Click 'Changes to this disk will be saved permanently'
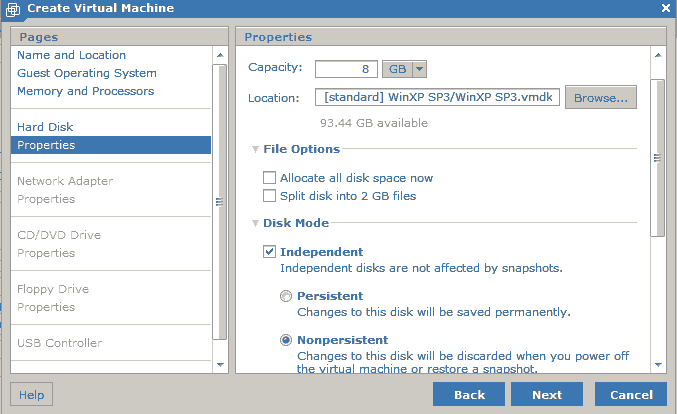 pyautogui.click(x=434, y=312)
